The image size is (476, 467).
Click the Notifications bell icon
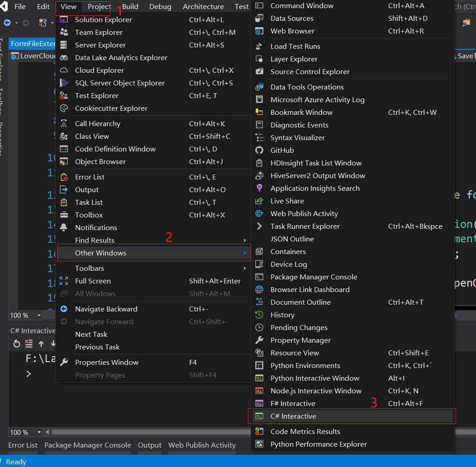(x=64, y=227)
